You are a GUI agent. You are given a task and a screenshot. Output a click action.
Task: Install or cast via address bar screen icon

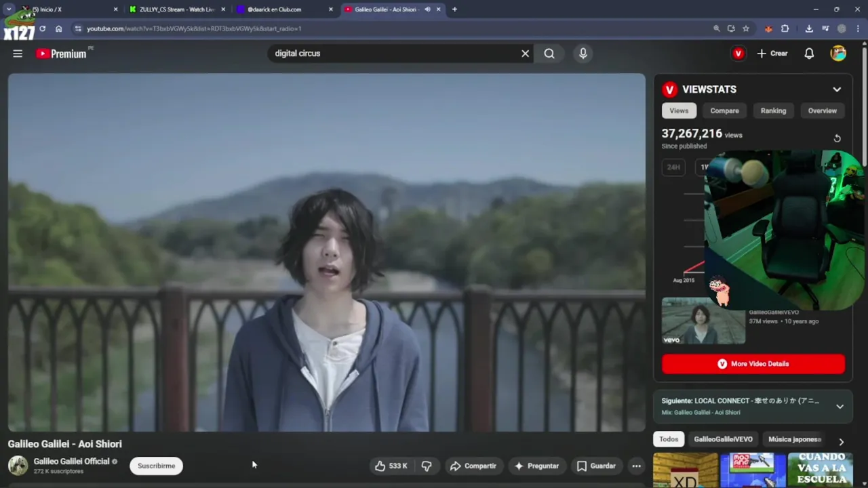[x=731, y=28]
